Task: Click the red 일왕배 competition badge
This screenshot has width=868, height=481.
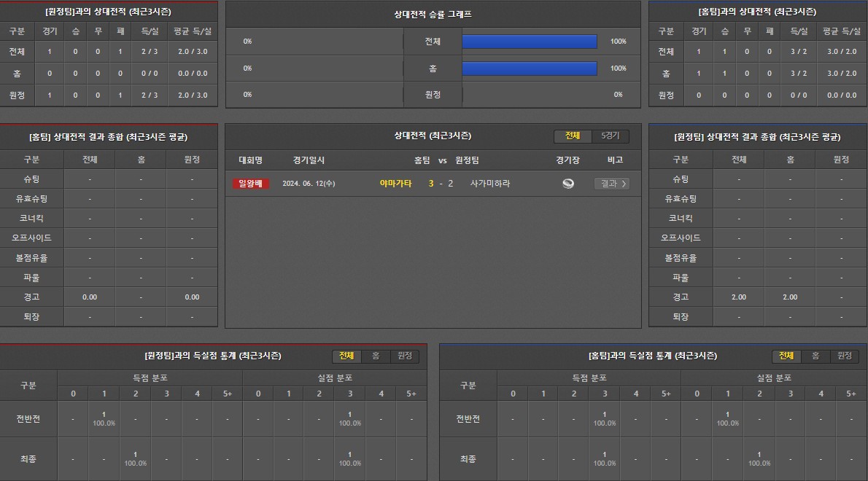Action: point(250,184)
